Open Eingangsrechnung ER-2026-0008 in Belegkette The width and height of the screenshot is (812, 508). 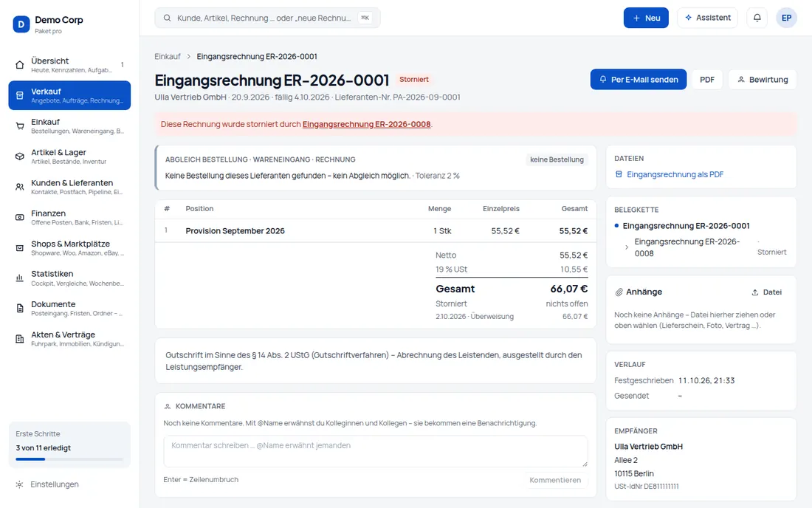tap(687, 247)
